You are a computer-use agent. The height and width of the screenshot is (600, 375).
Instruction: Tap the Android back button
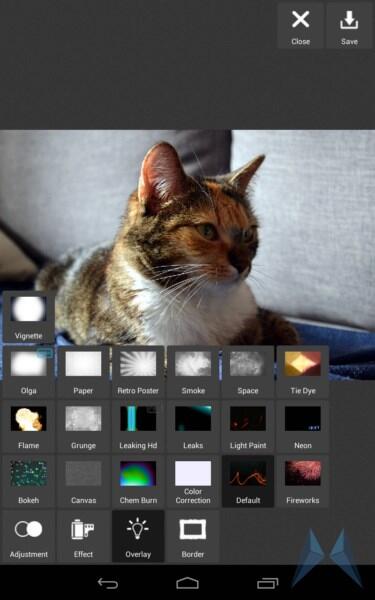[x=108, y=583]
